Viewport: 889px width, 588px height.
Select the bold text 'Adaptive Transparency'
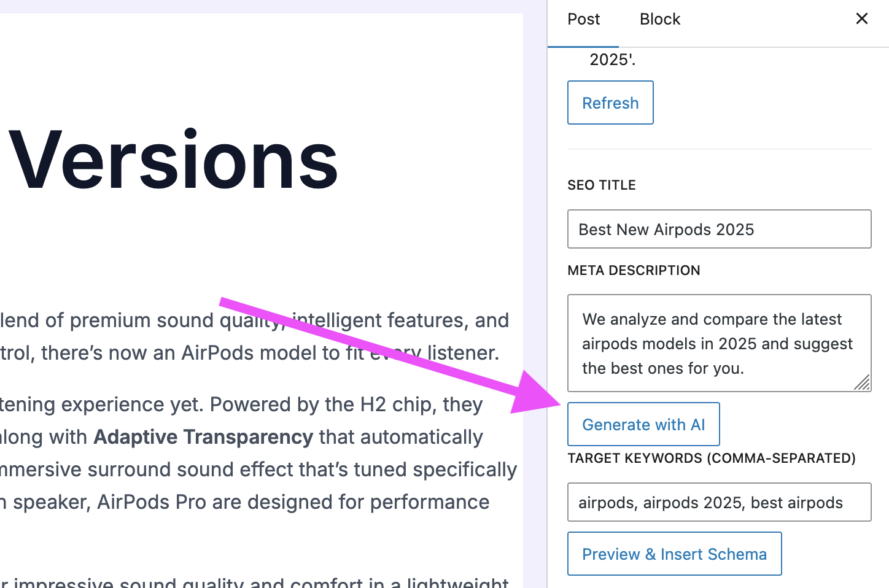[x=203, y=437]
